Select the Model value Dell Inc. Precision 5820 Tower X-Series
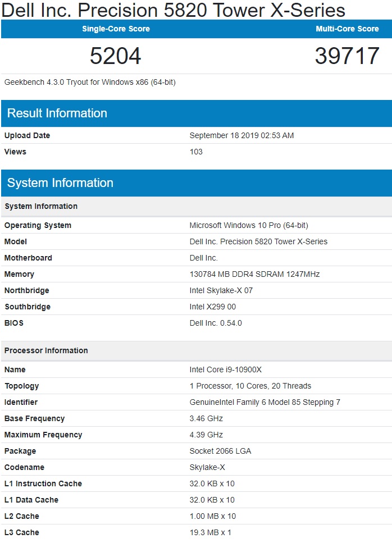 point(258,241)
